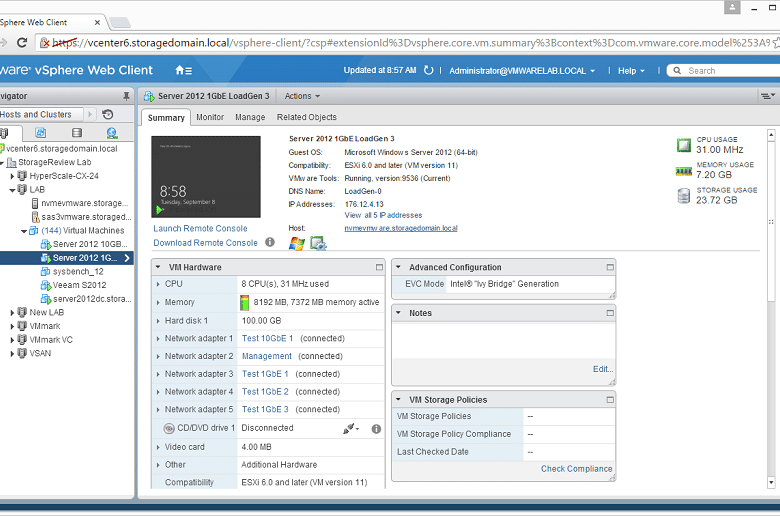The image size is (780, 516).
Task: Open the panel options menu at top right
Action: pos(768,96)
